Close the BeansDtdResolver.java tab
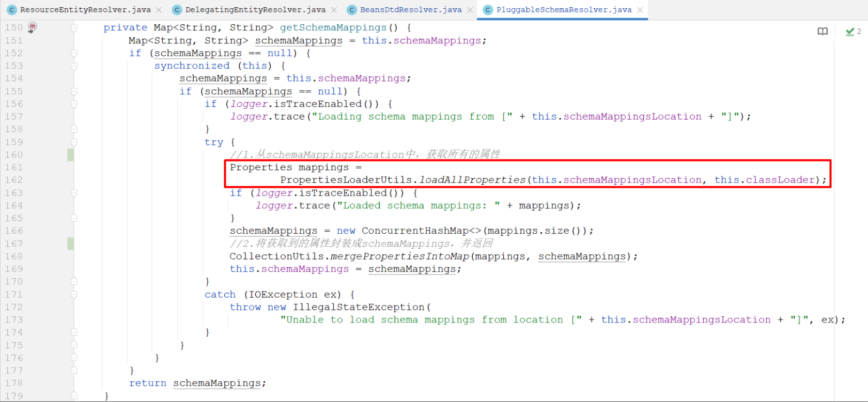868x402 pixels. [x=470, y=10]
